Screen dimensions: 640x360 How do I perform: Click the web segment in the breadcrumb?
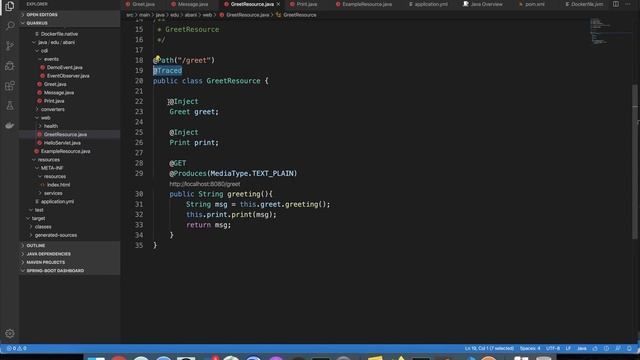click(x=207, y=15)
